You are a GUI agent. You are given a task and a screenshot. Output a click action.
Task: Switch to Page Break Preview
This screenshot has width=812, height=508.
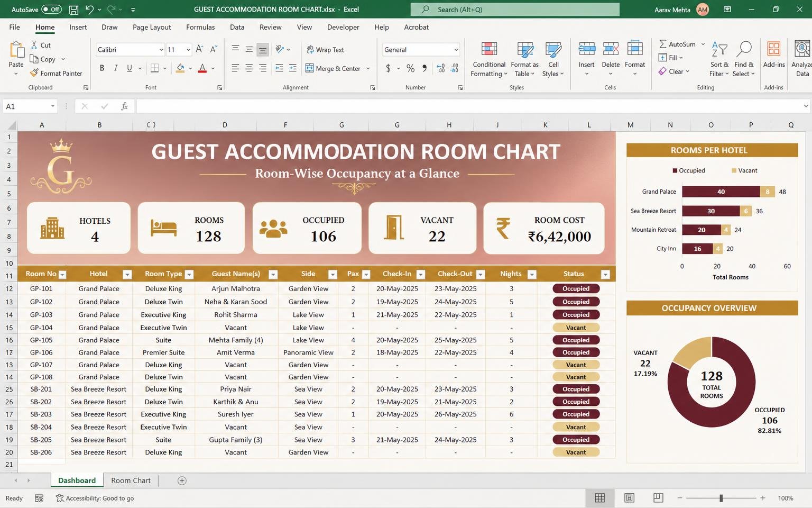(x=658, y=498)
